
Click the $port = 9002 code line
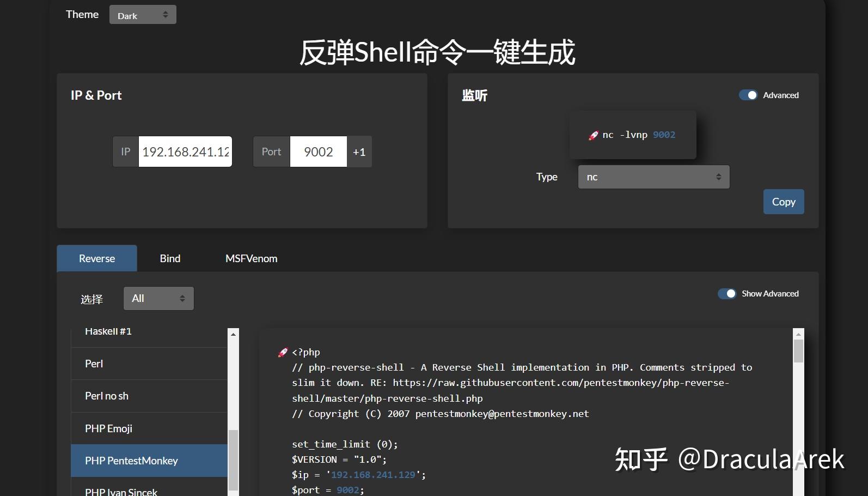tap(328, 490)
